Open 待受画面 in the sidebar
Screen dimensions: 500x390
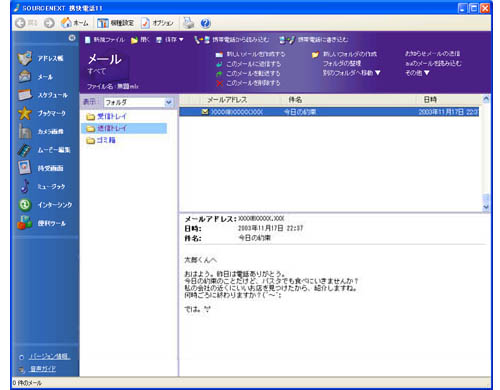coord(41,168)
